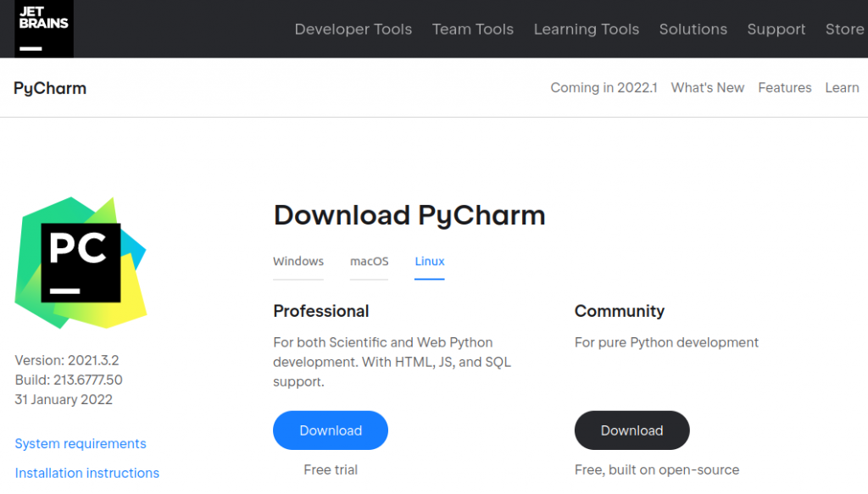Screen dimensions: 868x494
Task: Open the Features page
Action: (784, 87)
